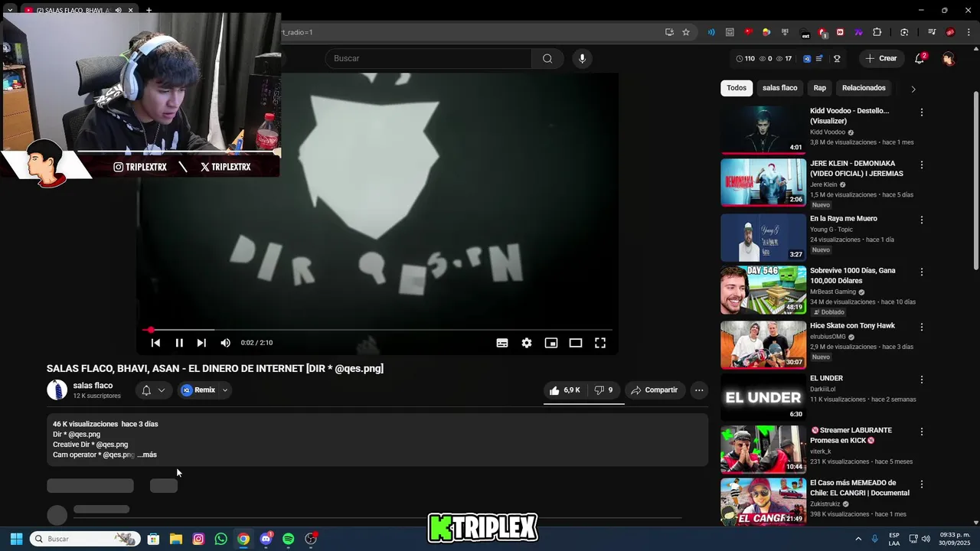Open Discord from taskbar
Image resolution: width=980 pixels, height=551 pixels.
click(266, 539)
